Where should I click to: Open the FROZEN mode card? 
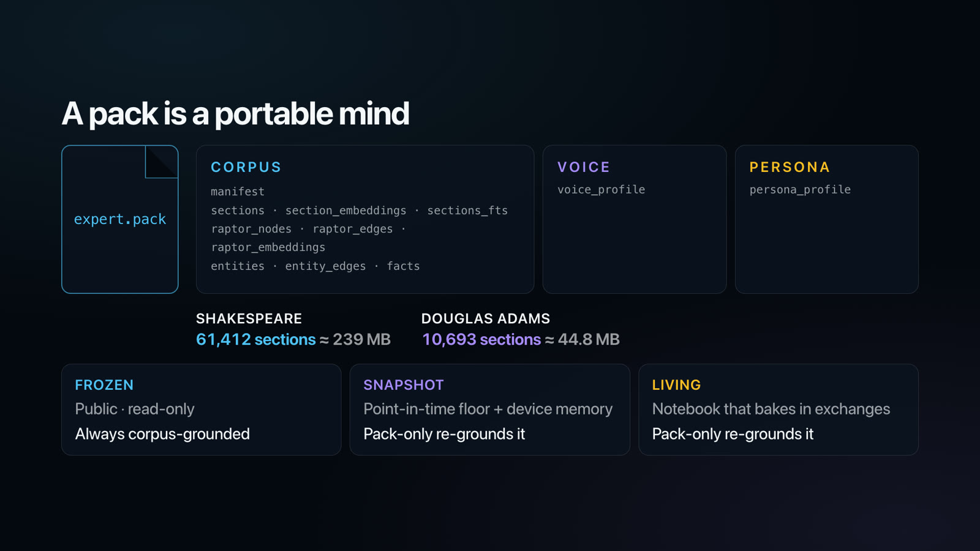point(202,410)
